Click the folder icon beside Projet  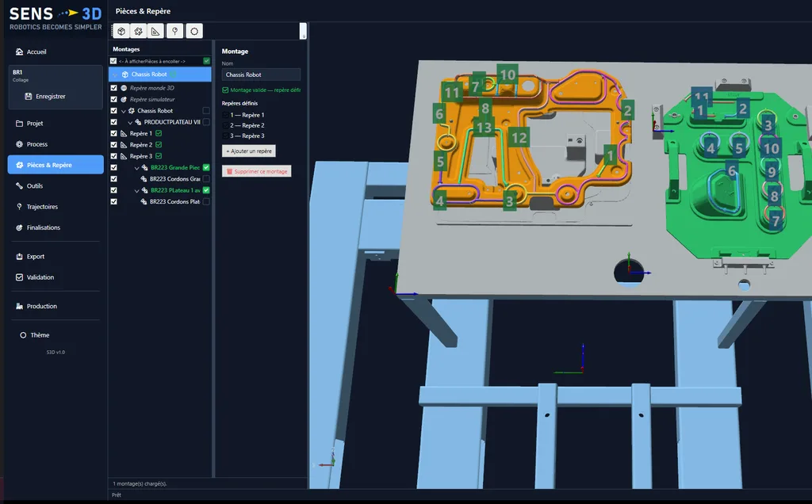click(x=20, y=123)
